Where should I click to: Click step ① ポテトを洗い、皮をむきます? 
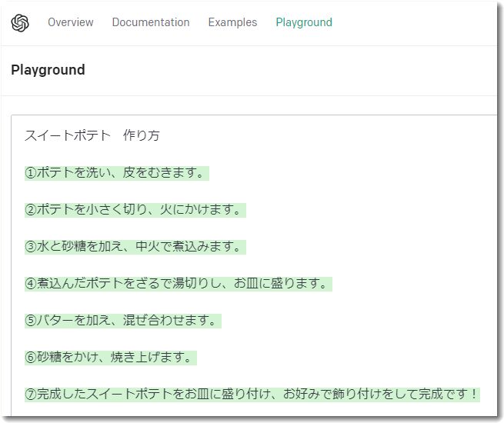pyautogui.click(x=117, y=173)
